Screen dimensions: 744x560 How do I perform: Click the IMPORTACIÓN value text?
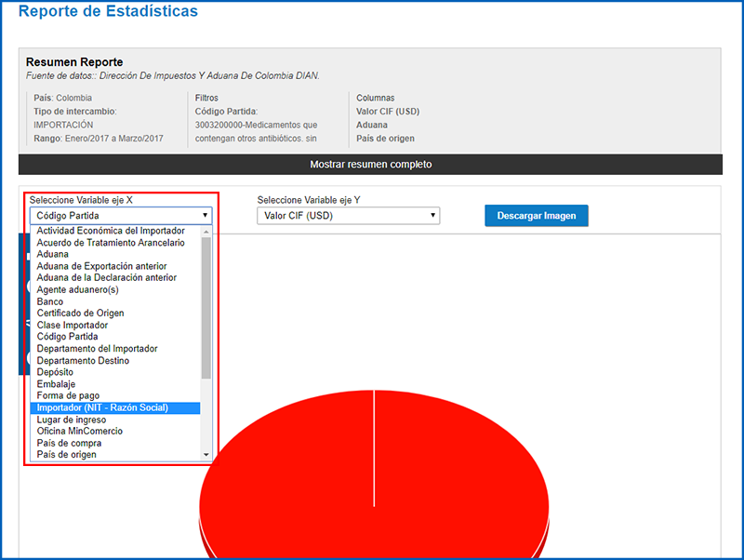tap(63, 125)
